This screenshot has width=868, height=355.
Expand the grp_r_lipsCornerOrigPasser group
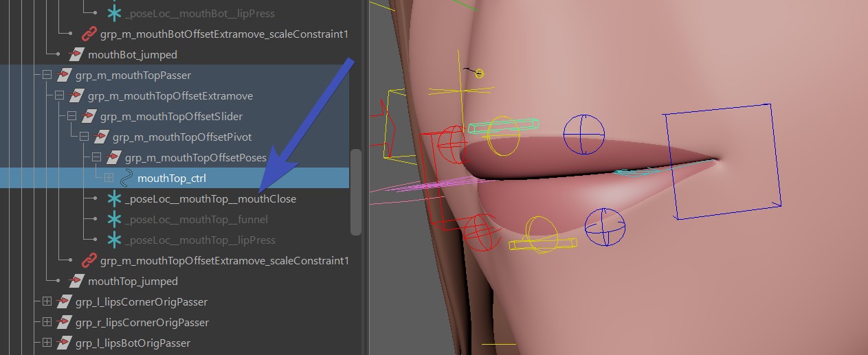point(47,323)
